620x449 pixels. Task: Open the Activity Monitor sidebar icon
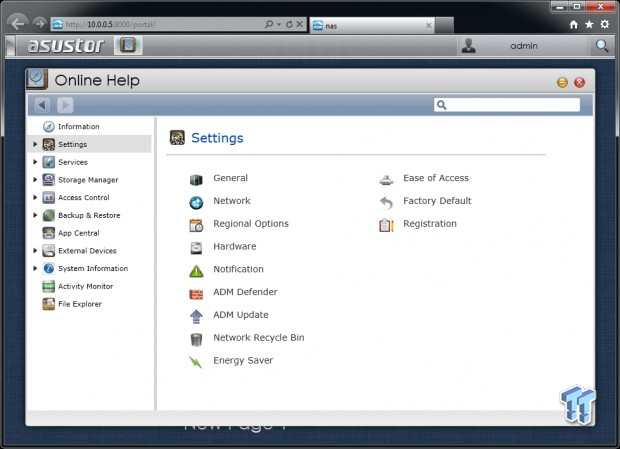pyautogui.click(x=49, y=286)
